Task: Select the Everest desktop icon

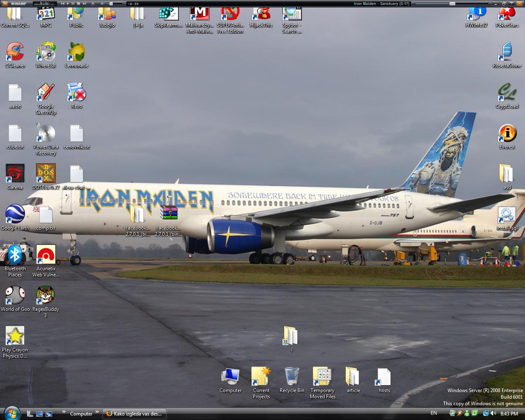Action: click(507, 136)
